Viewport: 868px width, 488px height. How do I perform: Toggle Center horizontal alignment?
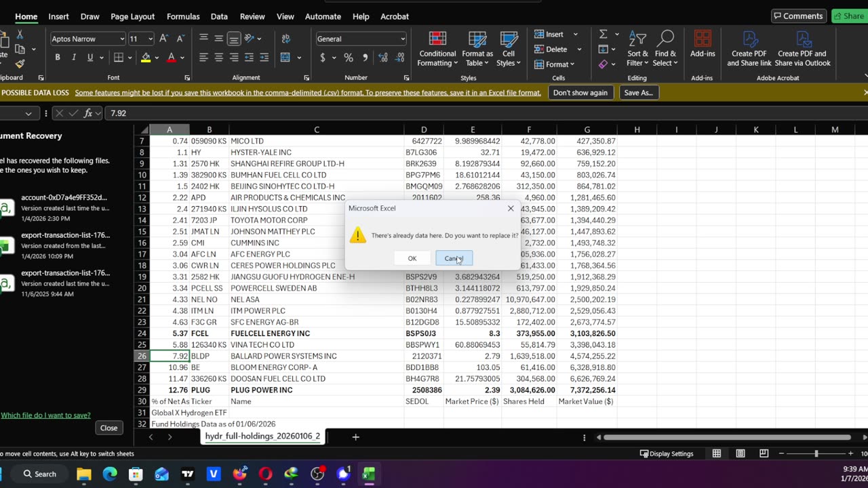pyautogui.click(x=218, y=58)
